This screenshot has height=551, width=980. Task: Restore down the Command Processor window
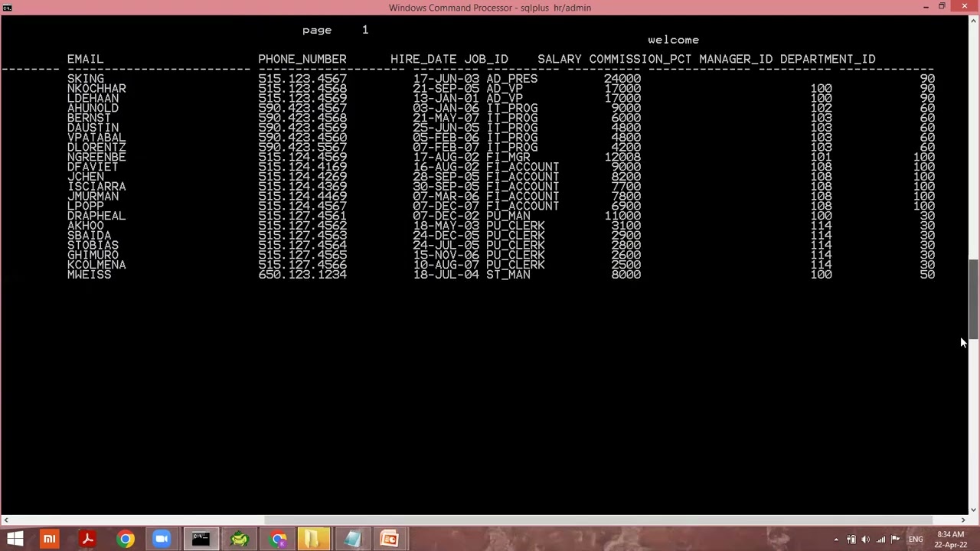[942, 7]
